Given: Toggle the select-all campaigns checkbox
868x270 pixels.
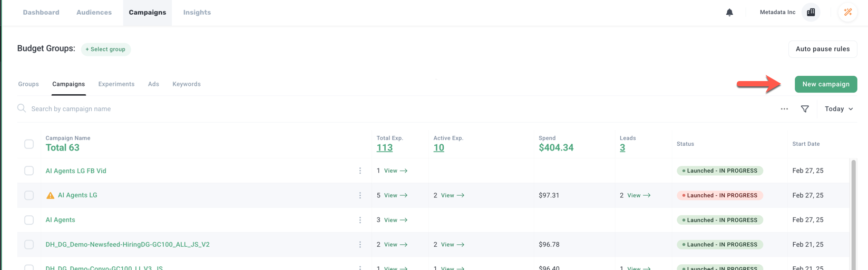Looking at the screenshot, I should tap(29, 144).
